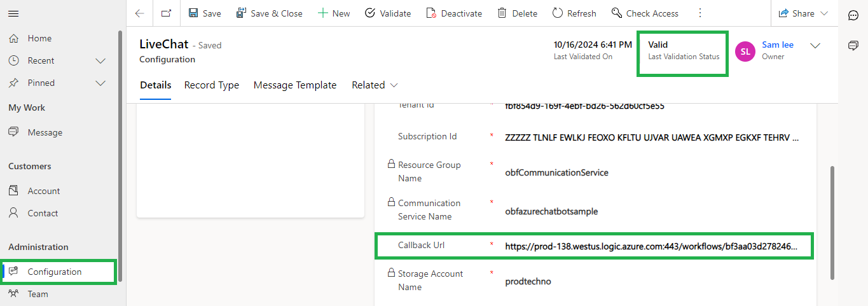Refresh the configuration form
868x306 pixels.
click(574, 13)
